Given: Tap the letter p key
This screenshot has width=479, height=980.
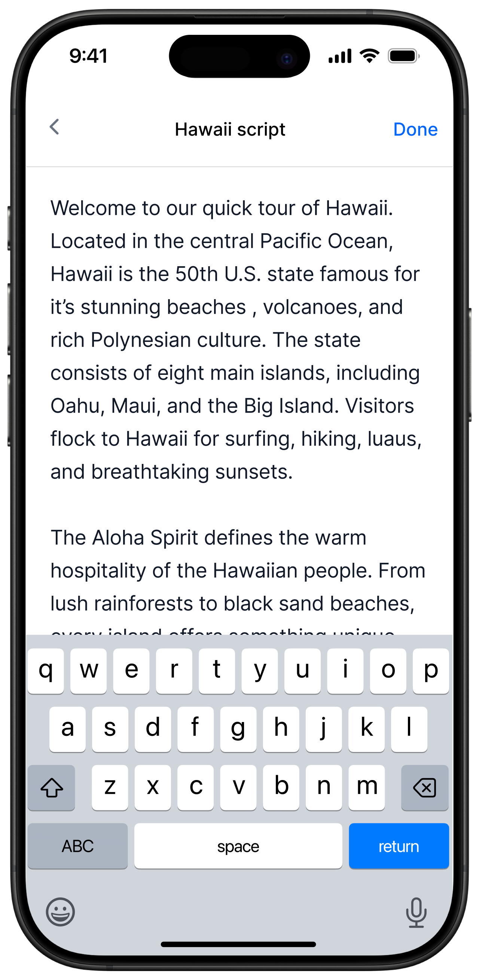Looking at the screenshot, I should pos(431,670).
